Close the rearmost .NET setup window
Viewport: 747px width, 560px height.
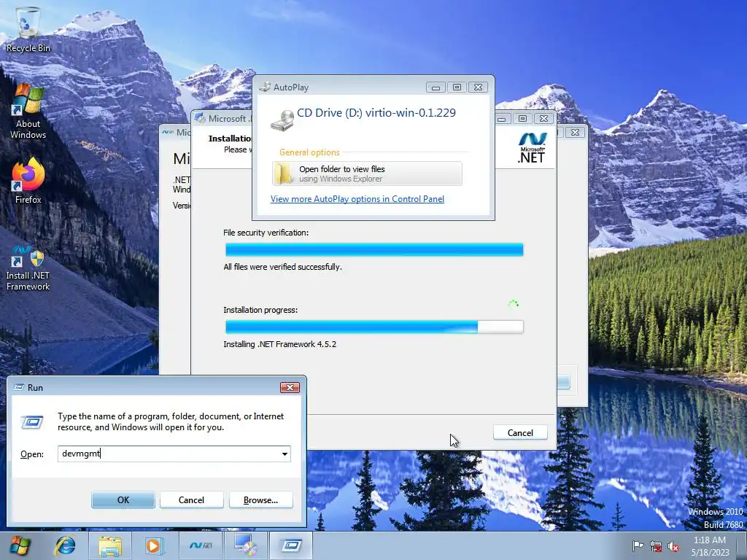point(575,132)
